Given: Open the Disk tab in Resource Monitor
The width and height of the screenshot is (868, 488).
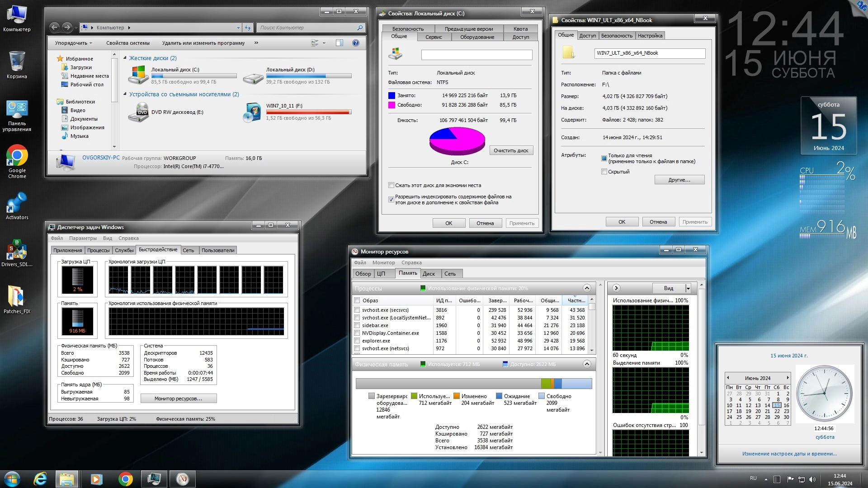Looking at the screenshot, I should tap(429, 274).
